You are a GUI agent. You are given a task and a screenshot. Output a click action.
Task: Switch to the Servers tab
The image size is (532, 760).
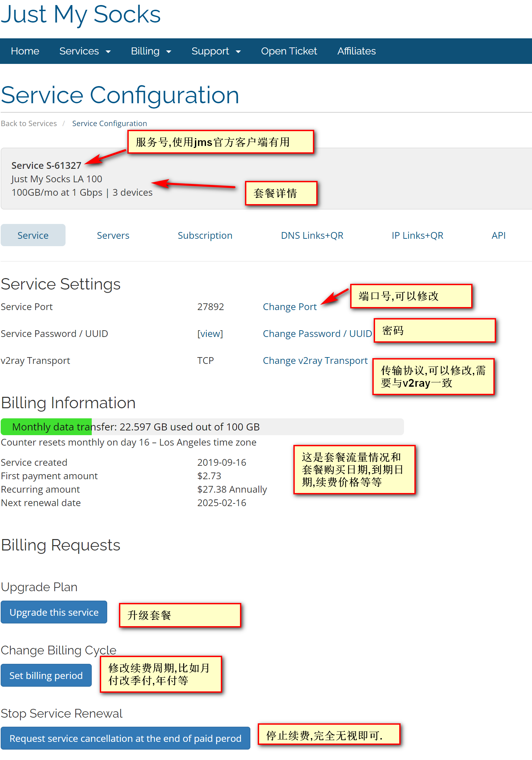[x=113, y=235]
